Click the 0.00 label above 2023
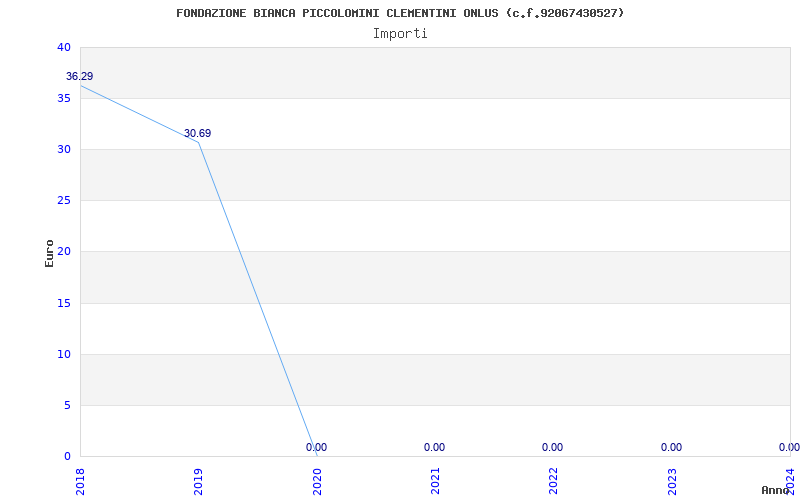The width and height of the screenshot is (800, 500). coord(671,447)
